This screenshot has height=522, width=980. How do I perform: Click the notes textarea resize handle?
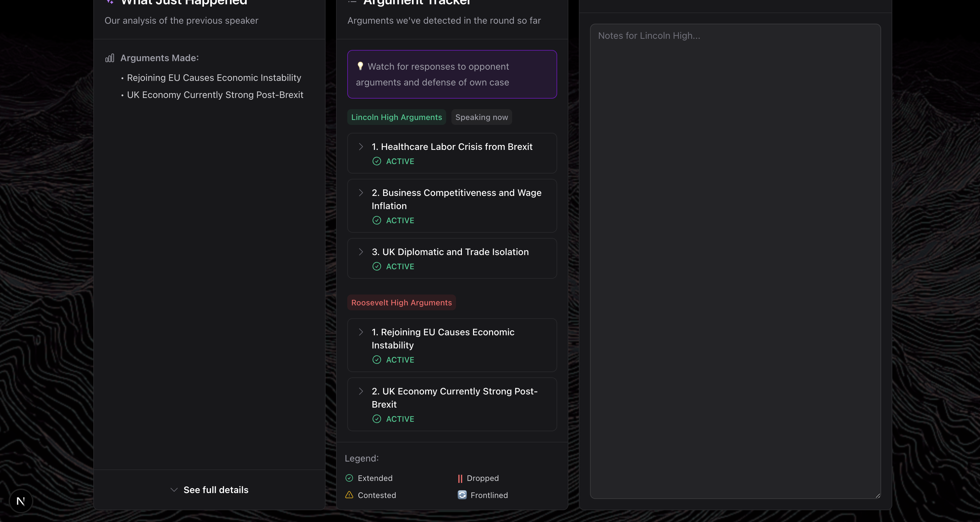pyautogui.click(x=877, y=495)
